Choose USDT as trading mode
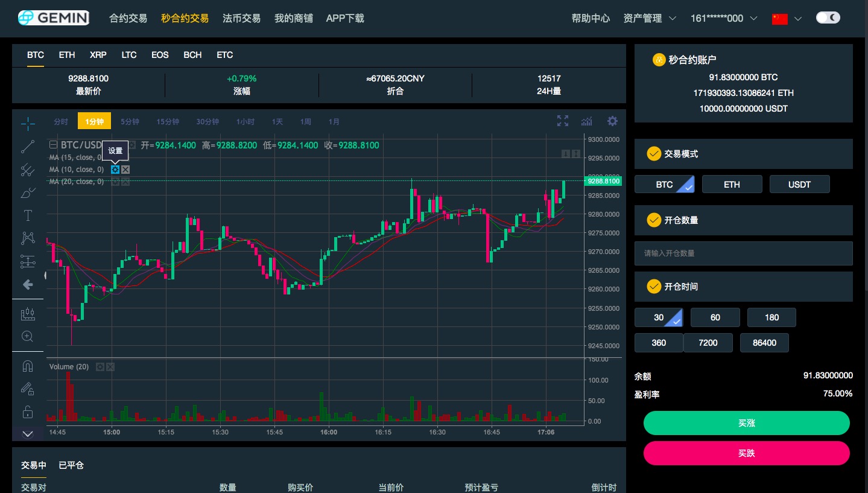868x493 pixels. [800, 184]
